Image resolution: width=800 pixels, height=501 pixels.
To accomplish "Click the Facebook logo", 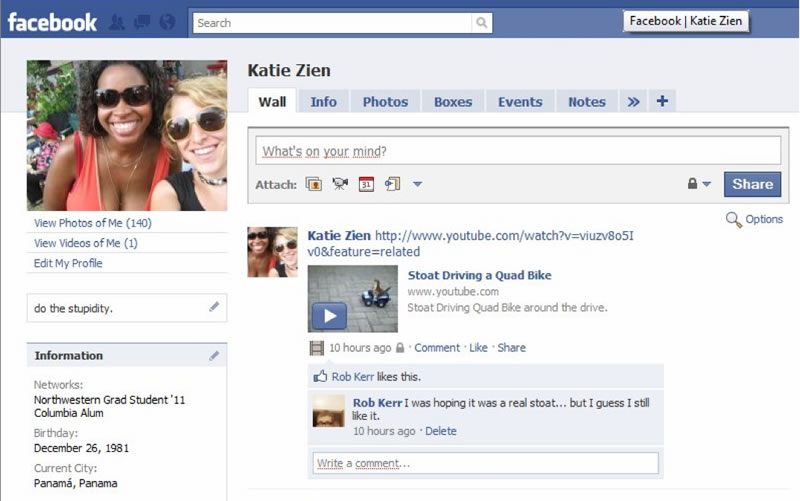I will tap(52, 22).
